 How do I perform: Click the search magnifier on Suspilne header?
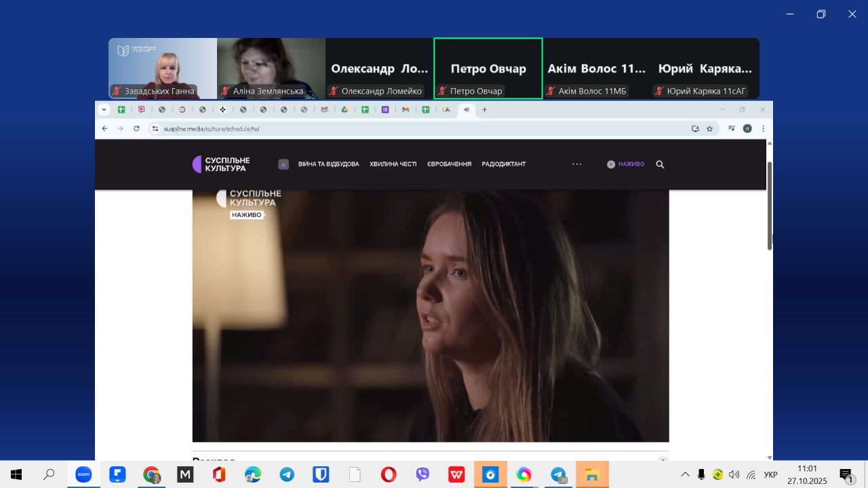660,164
